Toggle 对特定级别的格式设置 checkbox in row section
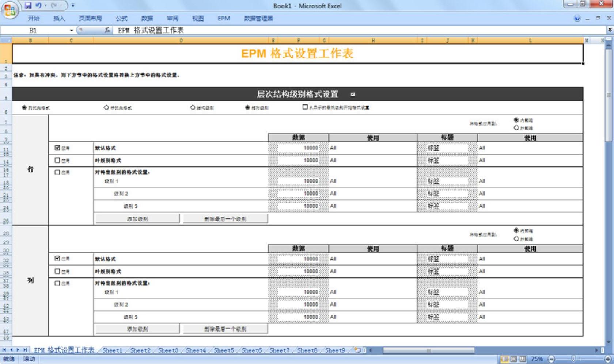Screen dimensions: 614x364 [57, 172]
